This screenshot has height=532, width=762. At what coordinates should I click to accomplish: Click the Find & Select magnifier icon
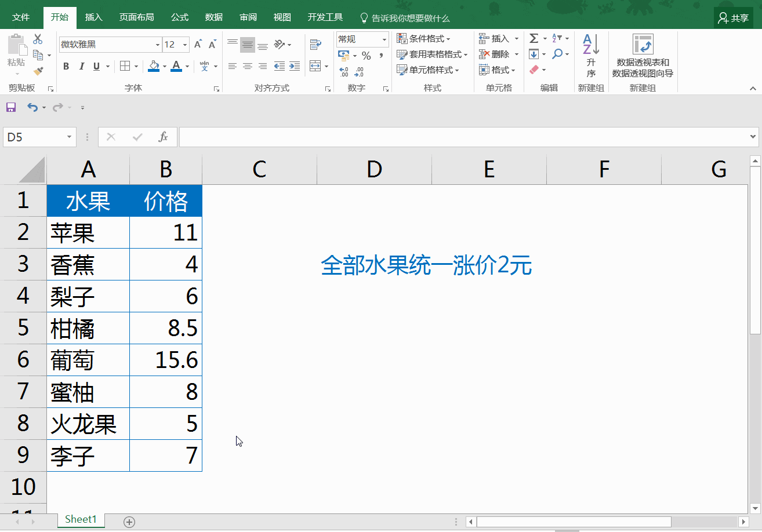[557, 54]
